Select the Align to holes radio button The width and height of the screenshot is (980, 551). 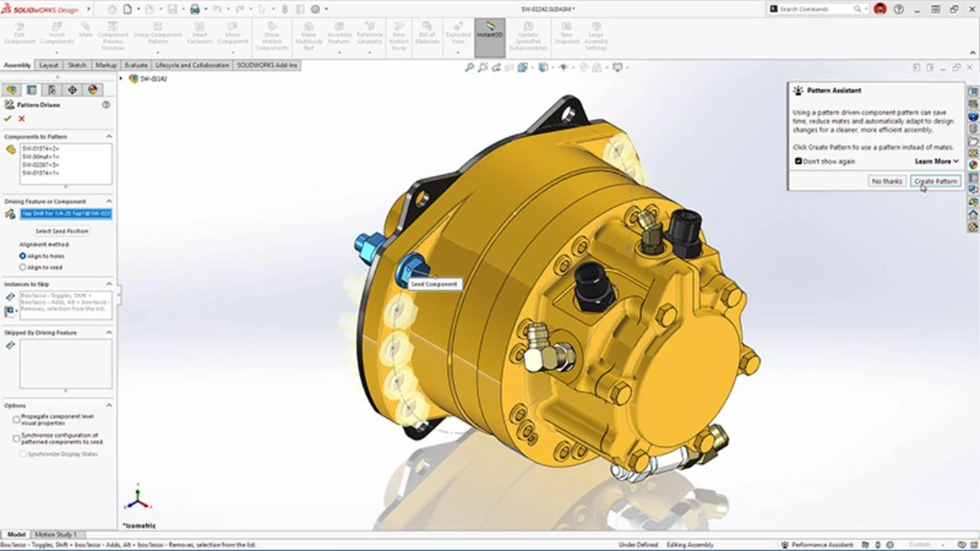pos(23,256)
